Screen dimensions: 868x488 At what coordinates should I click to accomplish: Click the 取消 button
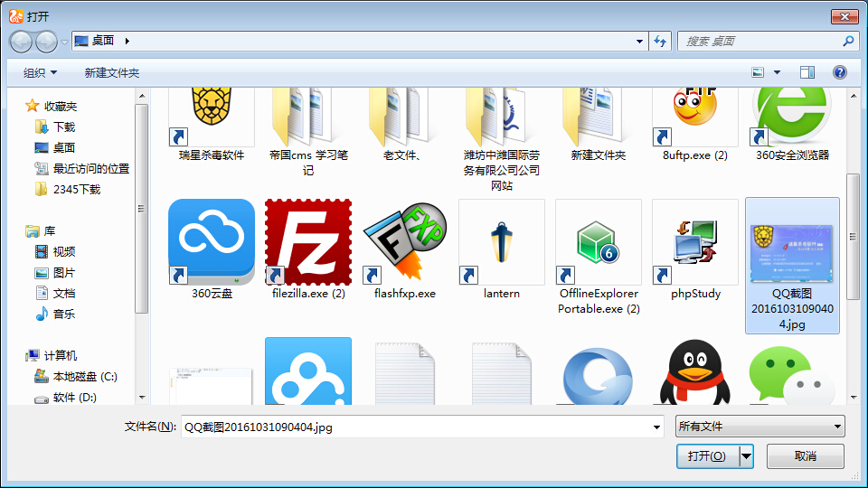pos(806,455)
